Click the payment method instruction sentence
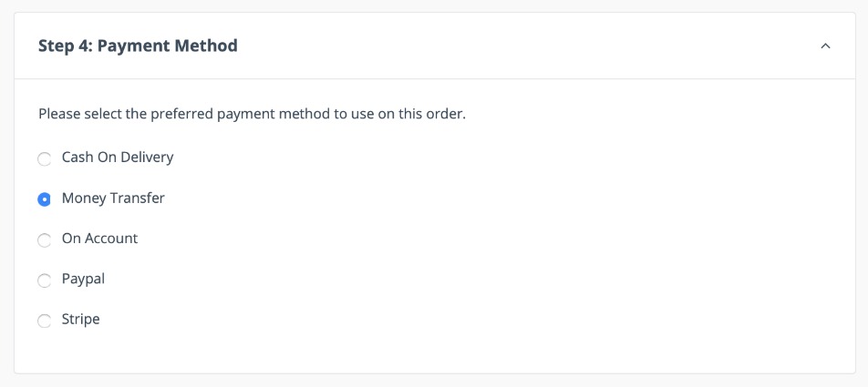The height and width of the screenshot is (387, 868). pyautogui.click(x=252, y=116)
